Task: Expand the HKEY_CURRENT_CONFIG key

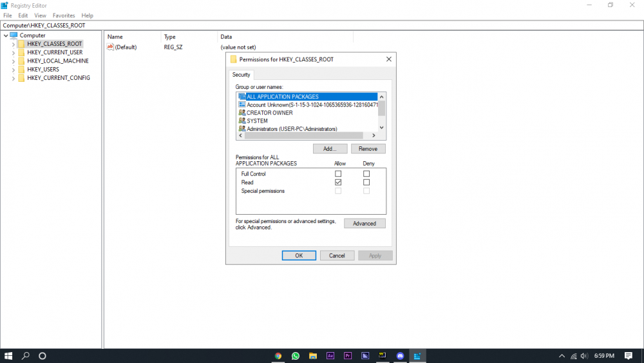Action: [x=13, y=78]
